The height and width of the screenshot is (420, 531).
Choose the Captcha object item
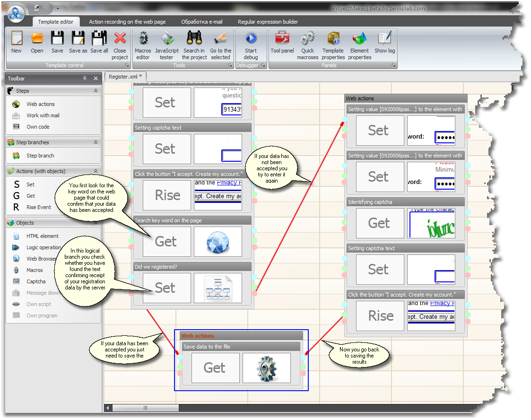click(36, 281)
